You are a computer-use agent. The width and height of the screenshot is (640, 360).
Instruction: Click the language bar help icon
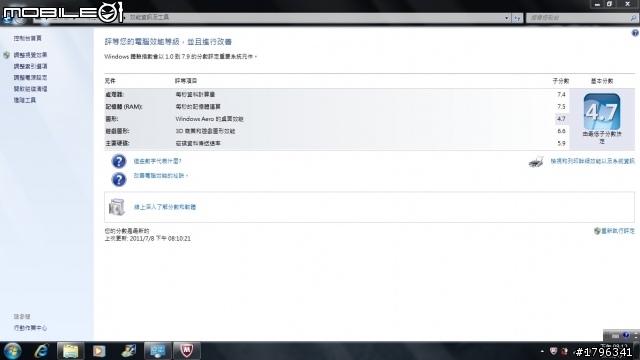coord(626,335)
